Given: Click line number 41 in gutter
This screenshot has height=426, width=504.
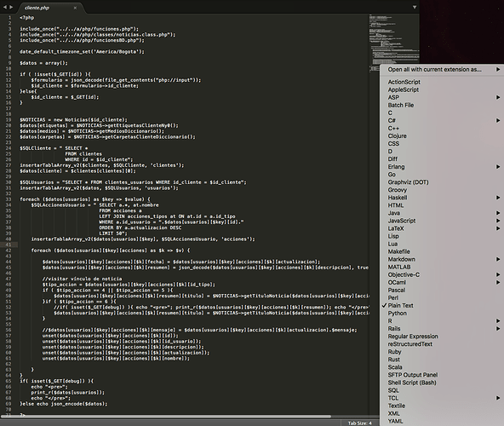Looking at the screenshot, I should [8, 245].
